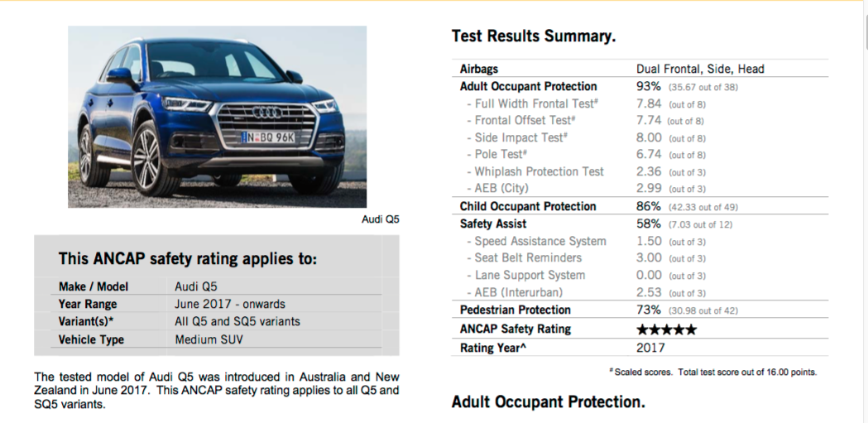Click the "Whiplash Protection Test" entry
The image size is (868, 423).
click(x=539, y=172)
